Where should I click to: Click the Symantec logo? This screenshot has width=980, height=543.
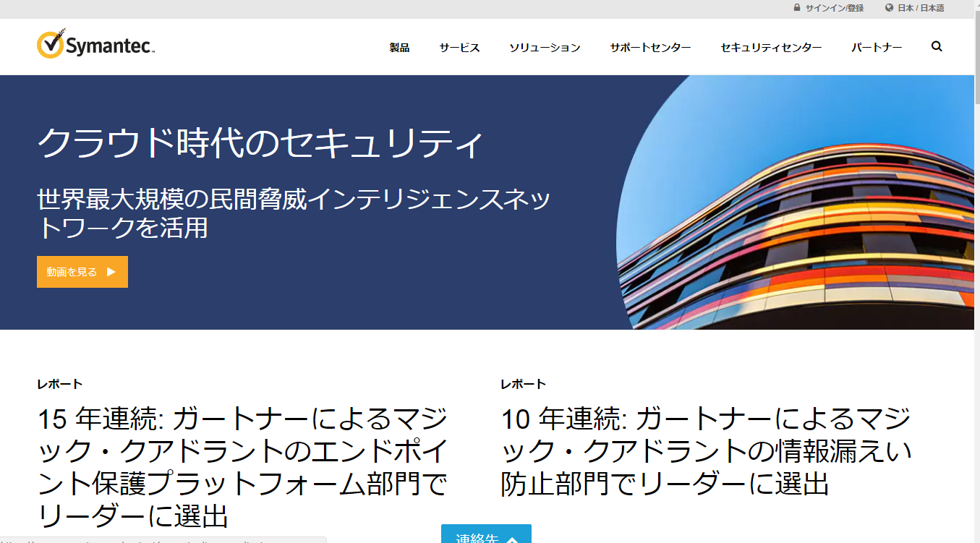click(x=95, y=45)
